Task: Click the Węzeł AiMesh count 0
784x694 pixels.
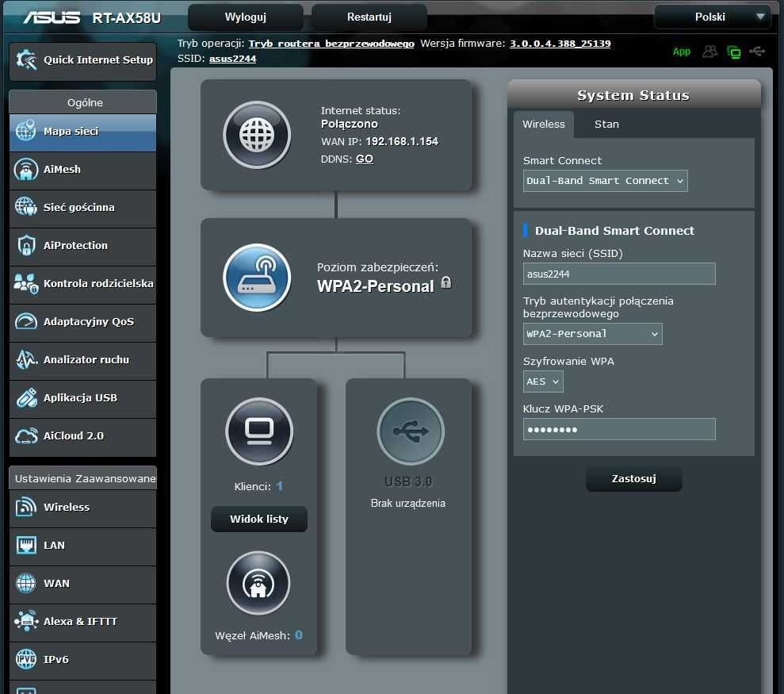Action: pos(299,635)
